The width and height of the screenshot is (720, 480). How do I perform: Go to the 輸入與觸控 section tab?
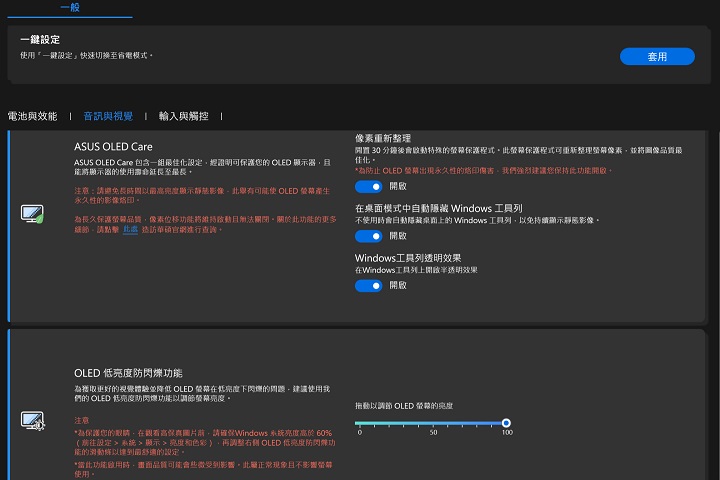point(184,116)
